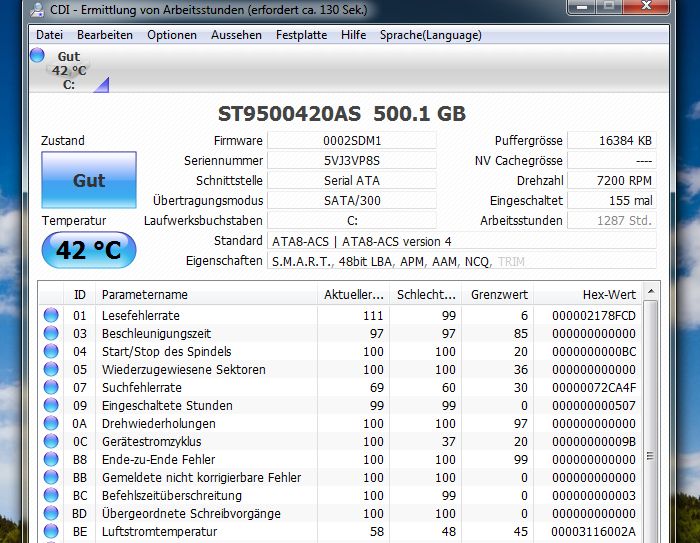Click the Standard field ATA8-ACS version 4
The image size is (700, 543).
(462, 241)
